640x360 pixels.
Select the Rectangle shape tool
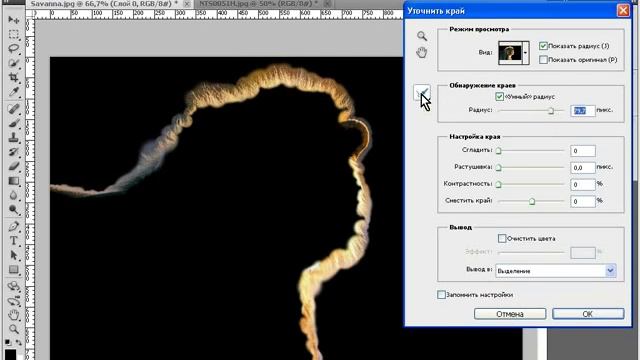pyautogui.click(x=13, y=270)
